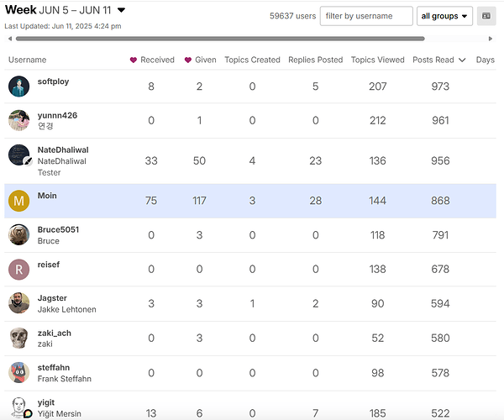Open Bruce5051's bear avatar
The image size is (504, 420).
click(x=18, y=235)
